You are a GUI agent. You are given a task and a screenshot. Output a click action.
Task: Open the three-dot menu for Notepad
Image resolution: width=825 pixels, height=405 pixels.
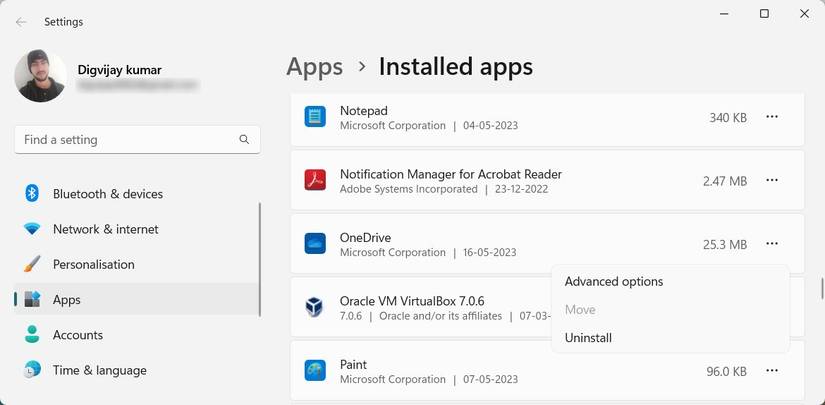(772, 117)
